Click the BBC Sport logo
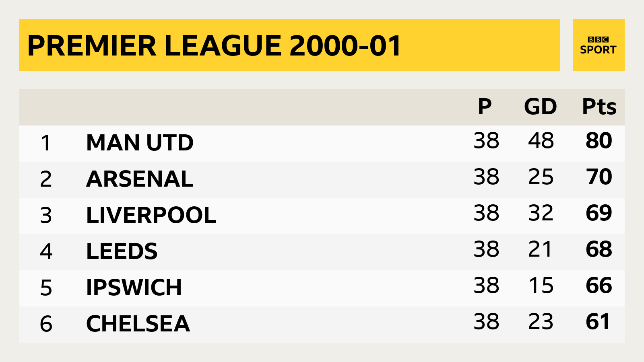Screen dimensions: 644x362 [x=599, y=45]
